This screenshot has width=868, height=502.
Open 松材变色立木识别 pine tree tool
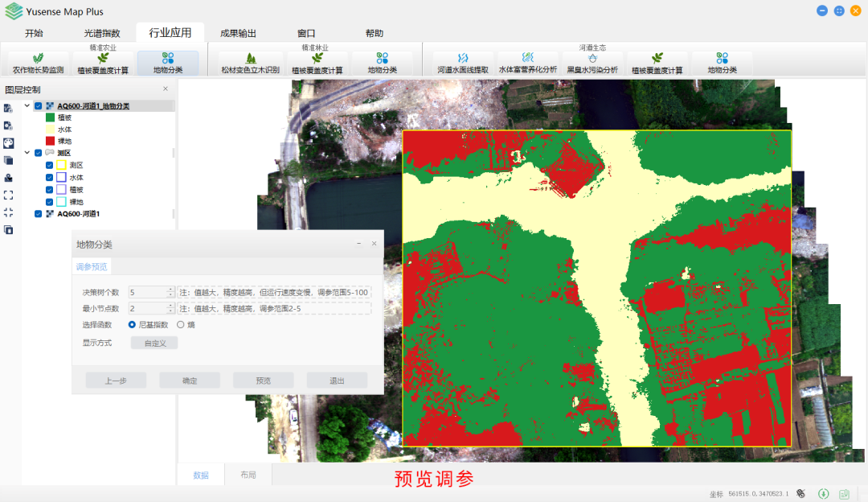[x=250, y=64]
